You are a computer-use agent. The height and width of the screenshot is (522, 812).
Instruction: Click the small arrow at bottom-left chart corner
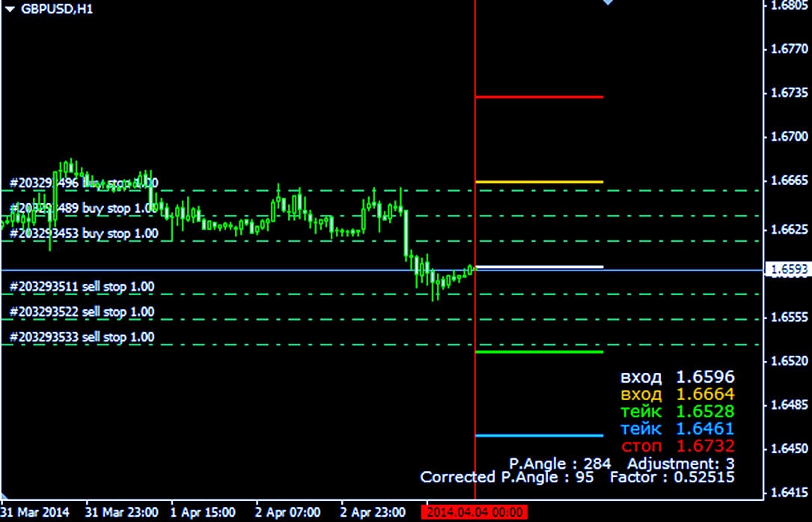4,496
